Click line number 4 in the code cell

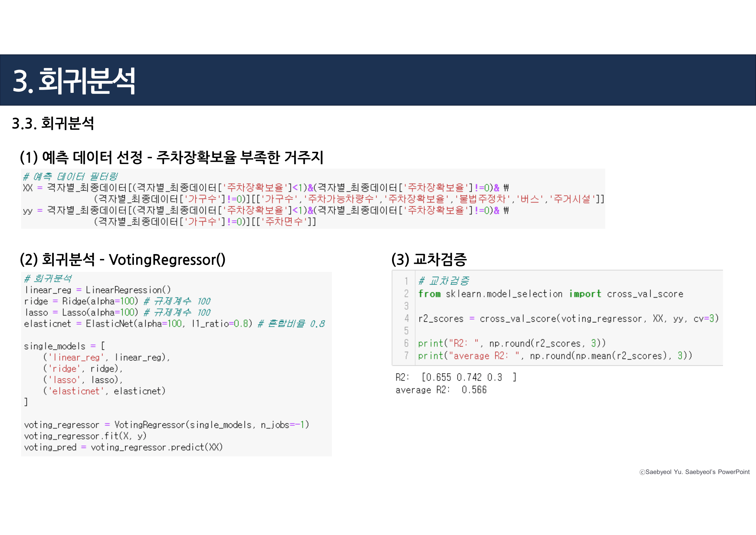pyautogui.click(x=407, y=318)
